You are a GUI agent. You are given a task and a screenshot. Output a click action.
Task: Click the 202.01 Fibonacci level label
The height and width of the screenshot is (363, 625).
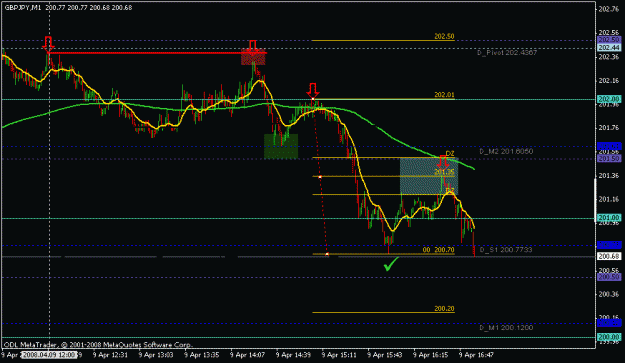444,95
